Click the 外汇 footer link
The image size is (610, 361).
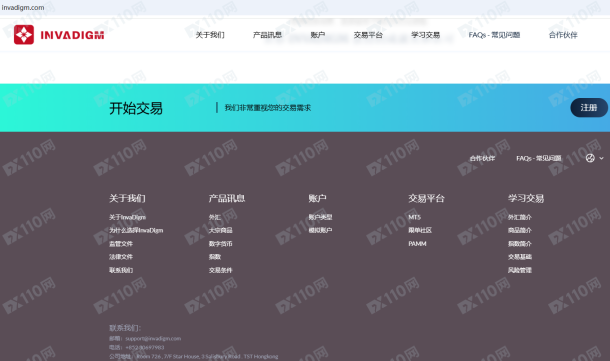pyautogui.click(x=215, y=217)
